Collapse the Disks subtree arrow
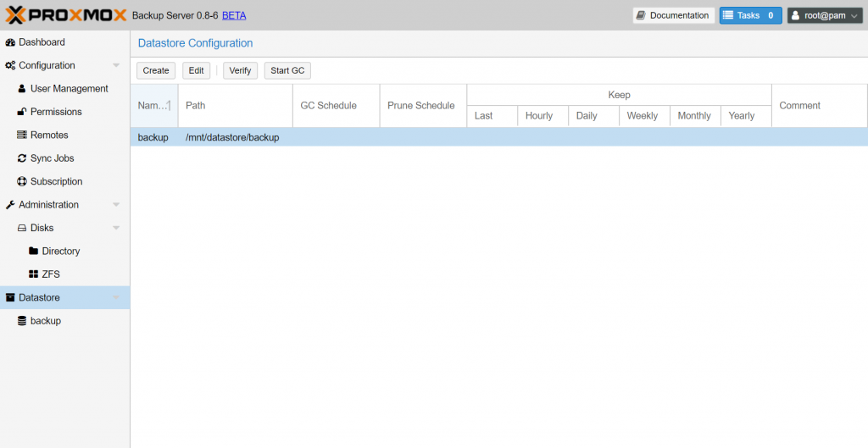 click(116, 228)
